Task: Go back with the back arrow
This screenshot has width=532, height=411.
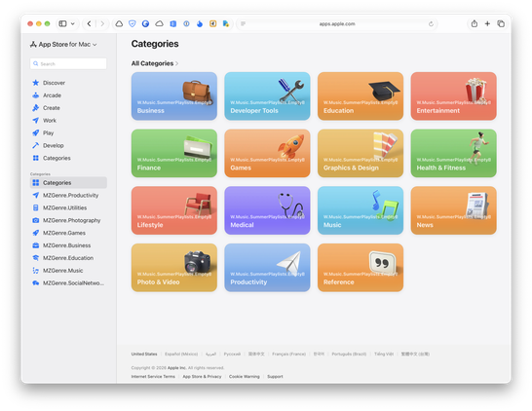Action: (89, 23)
